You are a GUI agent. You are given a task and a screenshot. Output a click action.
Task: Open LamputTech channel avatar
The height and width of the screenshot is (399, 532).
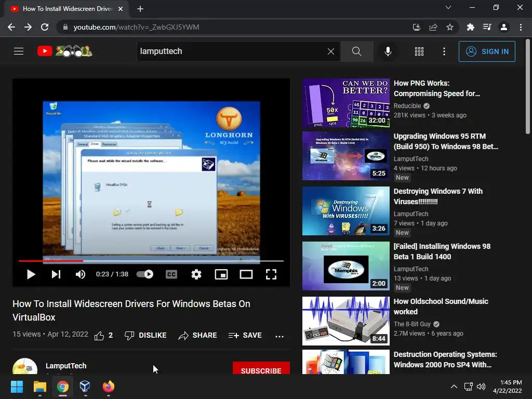pos(25,367)
